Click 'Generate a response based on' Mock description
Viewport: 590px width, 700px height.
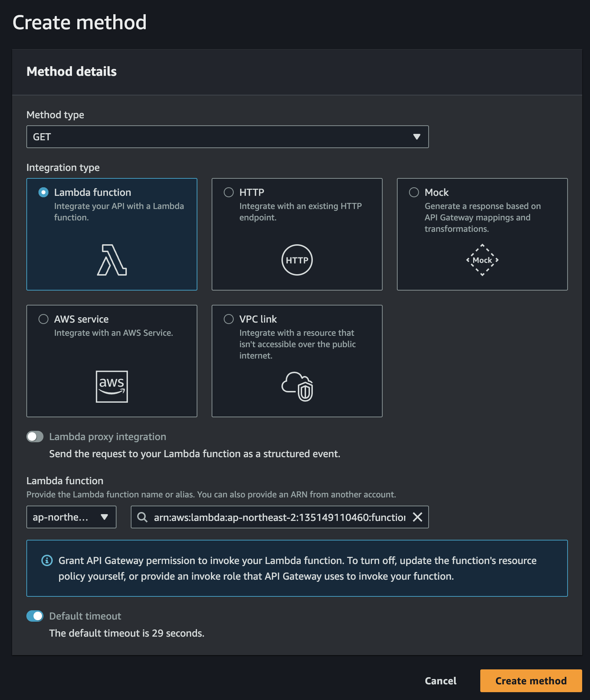(483, 206)
